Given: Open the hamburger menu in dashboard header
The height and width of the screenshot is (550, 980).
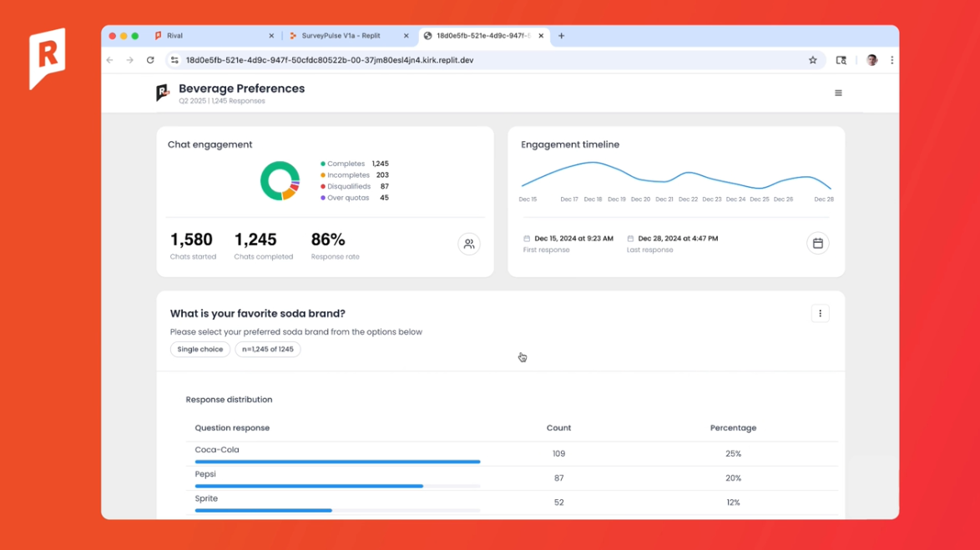Looking at the screenshot, I should (x=838, y=93).
